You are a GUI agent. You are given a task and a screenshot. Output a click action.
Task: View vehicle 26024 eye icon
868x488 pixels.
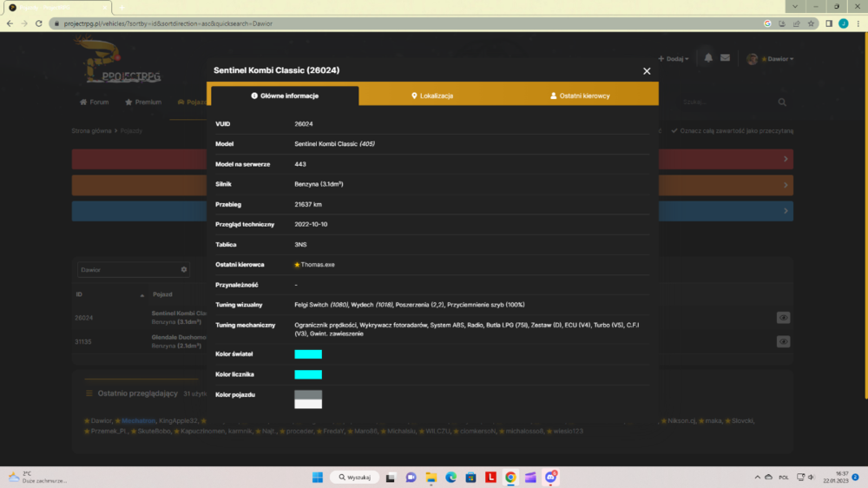point(783,318)
